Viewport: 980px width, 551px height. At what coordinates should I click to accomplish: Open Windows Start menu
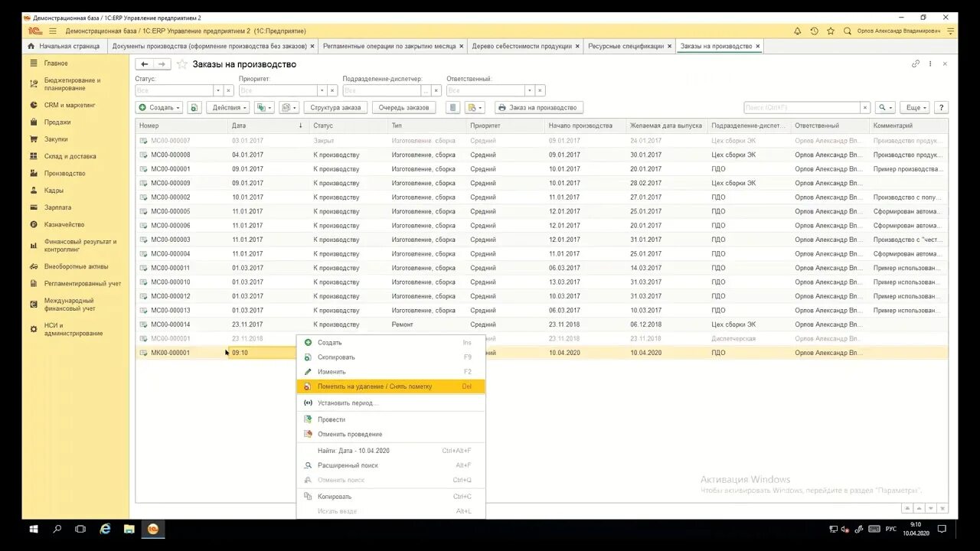pyautogui.click(x=34, y=529)
